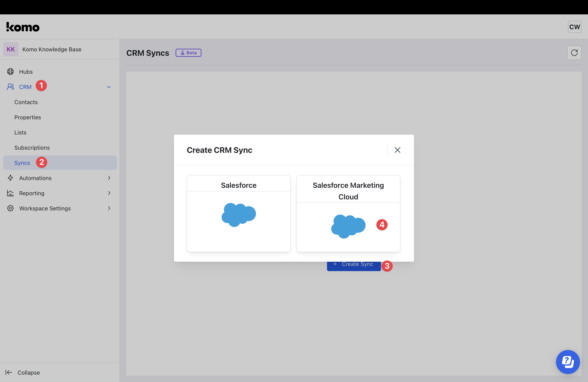The height and width of the screenshot is (382, 588).
Task: Expand Workspace Settings submenu arrow
Action: click(109, 208)
